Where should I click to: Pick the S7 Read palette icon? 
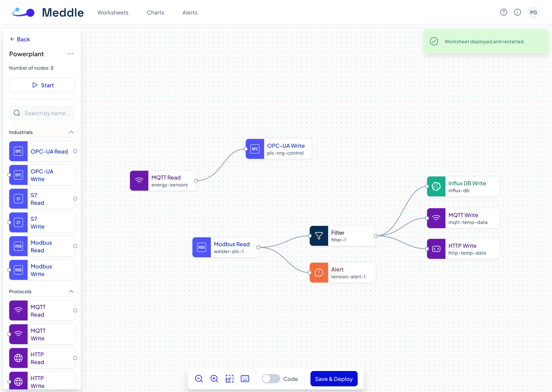pyautogui.click(x=18, y=199)
